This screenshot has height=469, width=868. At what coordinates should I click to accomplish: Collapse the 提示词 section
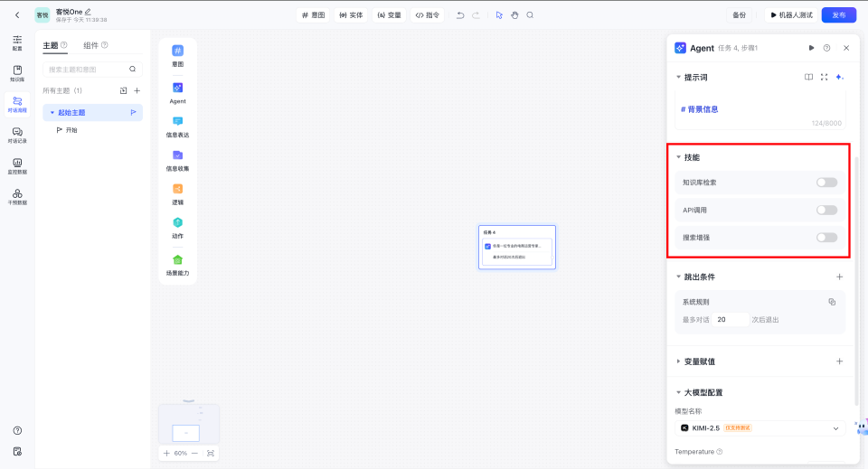679,77
